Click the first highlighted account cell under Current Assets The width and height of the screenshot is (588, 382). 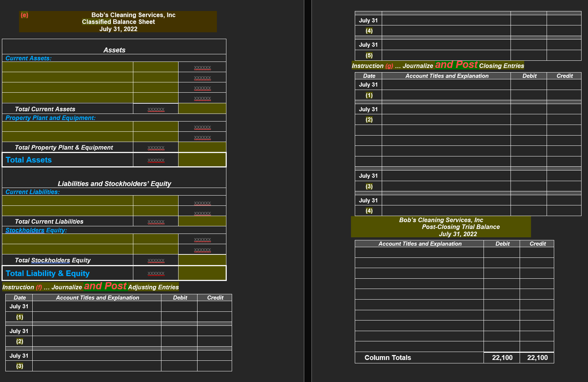68,67
